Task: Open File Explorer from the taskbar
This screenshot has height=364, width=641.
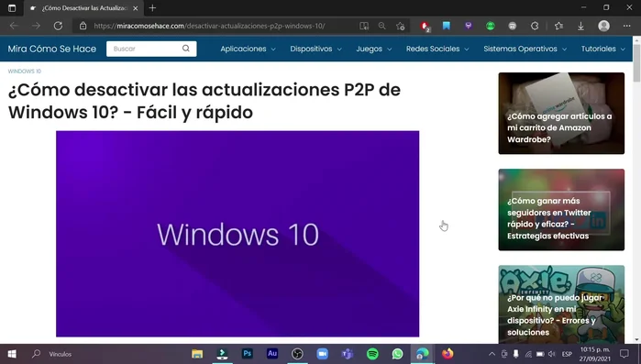Action: (197, 354)
